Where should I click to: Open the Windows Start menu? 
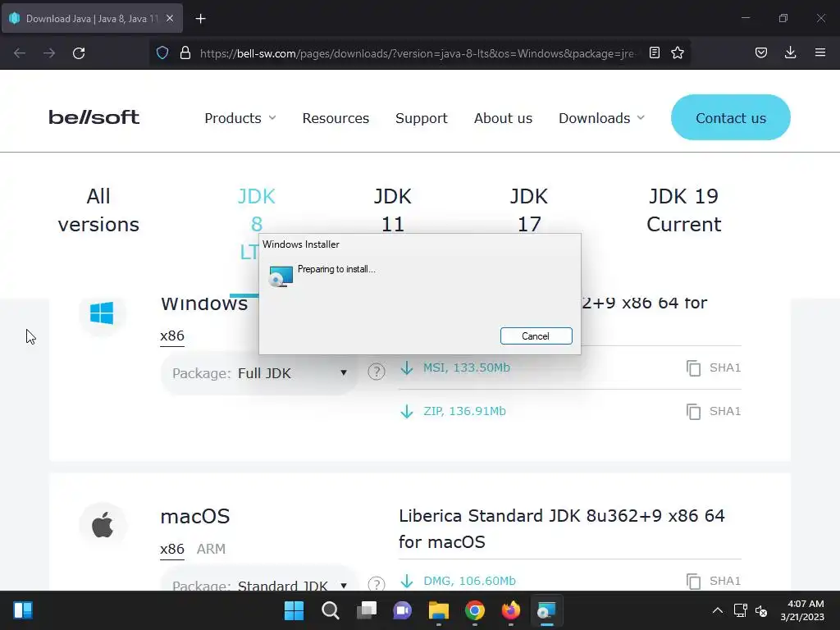[294, 610]
